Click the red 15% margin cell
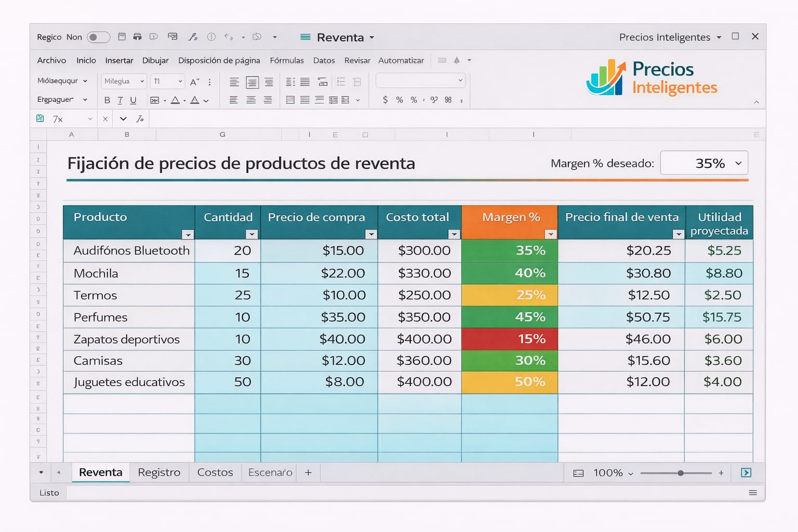This screenshot has width=798, height=532. pos(509,339)
